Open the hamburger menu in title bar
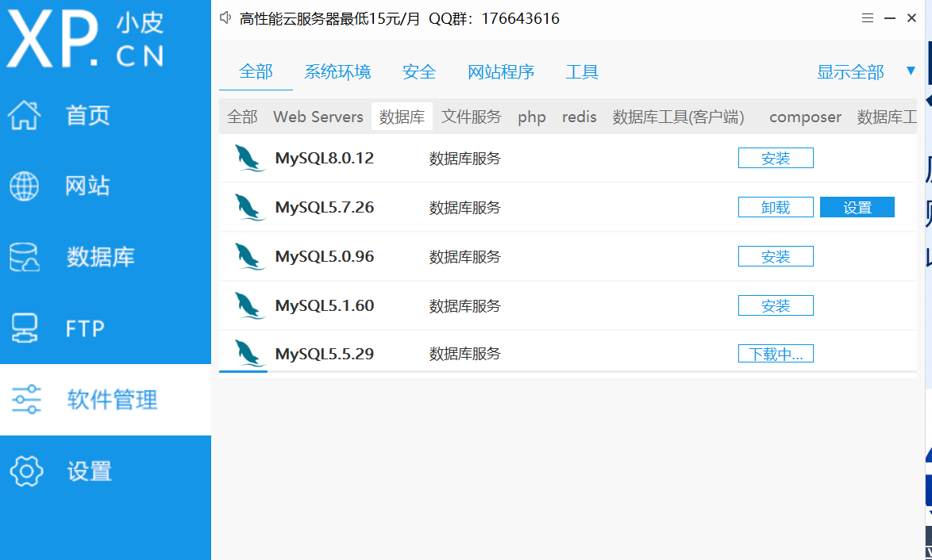The image size is (932, 560). point(867,18)
